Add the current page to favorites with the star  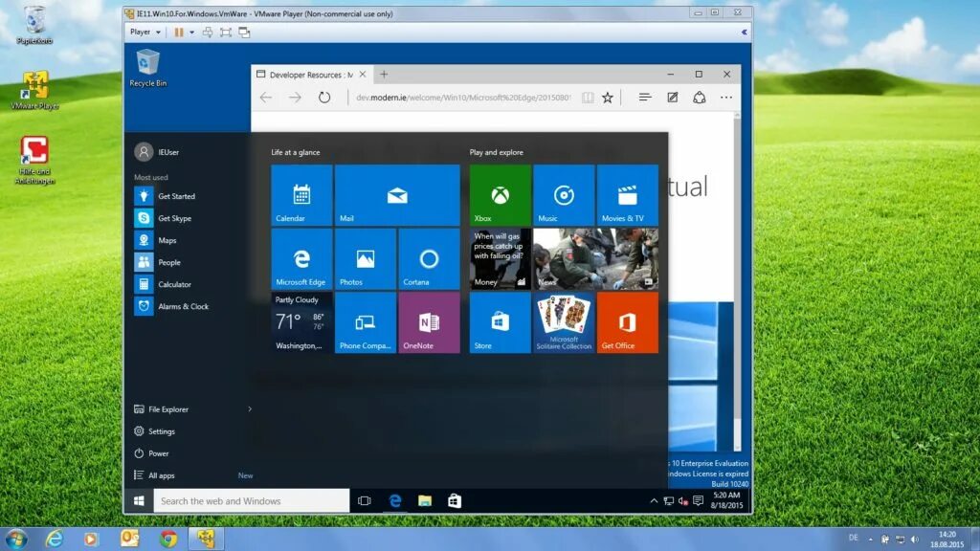[608, 97]
